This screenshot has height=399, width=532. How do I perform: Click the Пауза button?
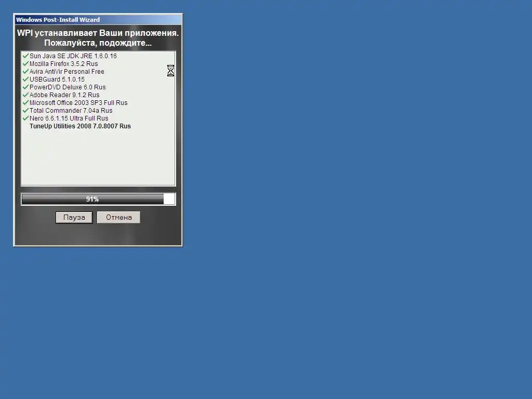pyautogui.click(x=74, y=218)
